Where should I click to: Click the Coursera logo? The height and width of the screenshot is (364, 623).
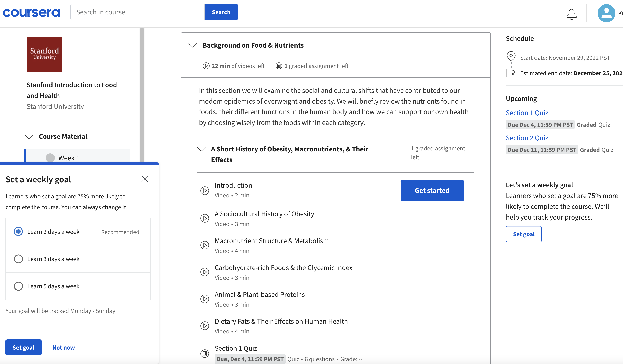tap(31, 12)
